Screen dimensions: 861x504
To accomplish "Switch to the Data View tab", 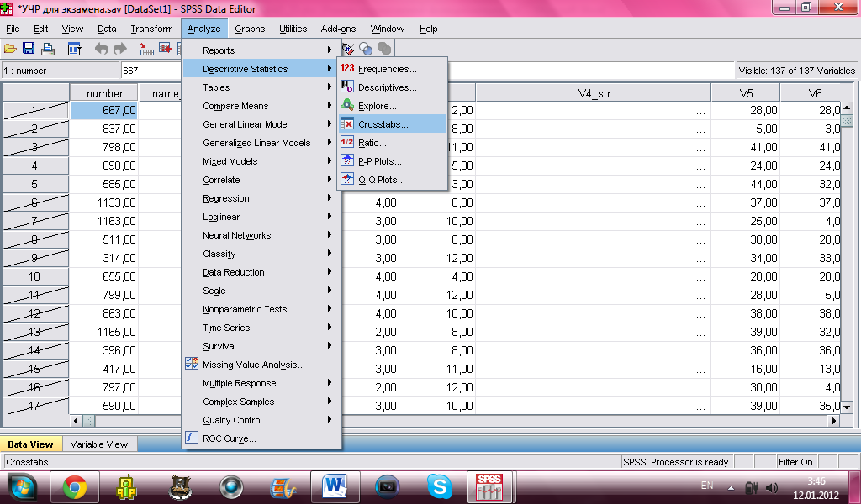I will click(31, 444).
